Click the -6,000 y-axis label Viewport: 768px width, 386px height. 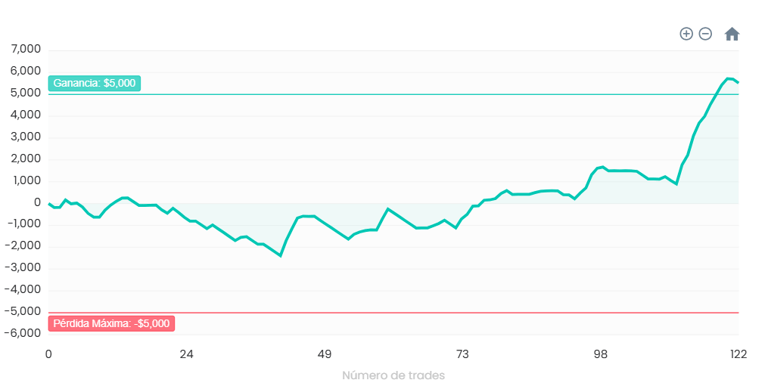[x=23, y=333]
